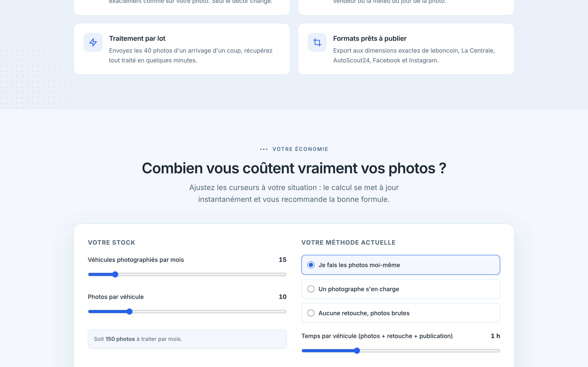This screenshot has width=588, height=367.
Task: Click the "150 photos à traiter" summary box
Action: pyautogui.click(x=187, y=339)
